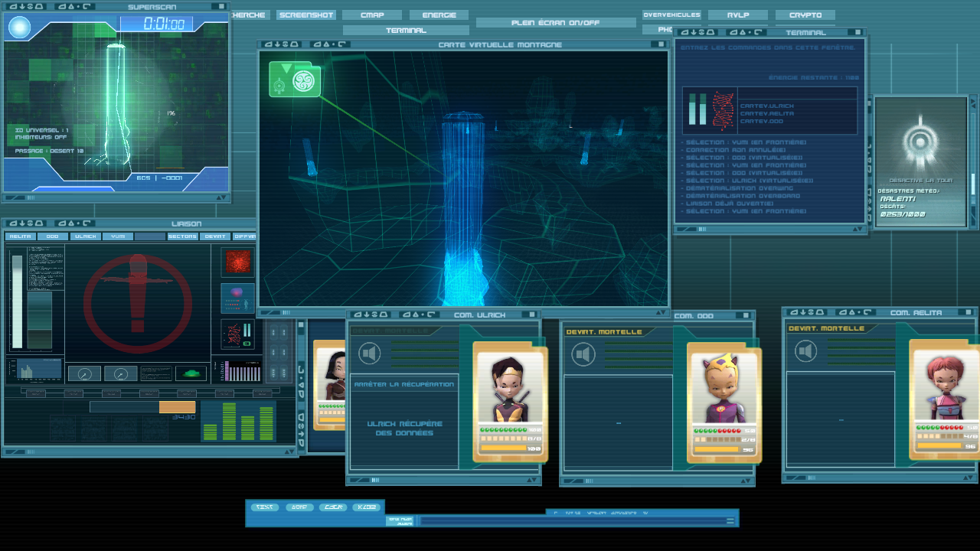This screenshot has height=551, width=980.
Task: Select the Aelita tab in Liaison
Action: pos(20,236)
